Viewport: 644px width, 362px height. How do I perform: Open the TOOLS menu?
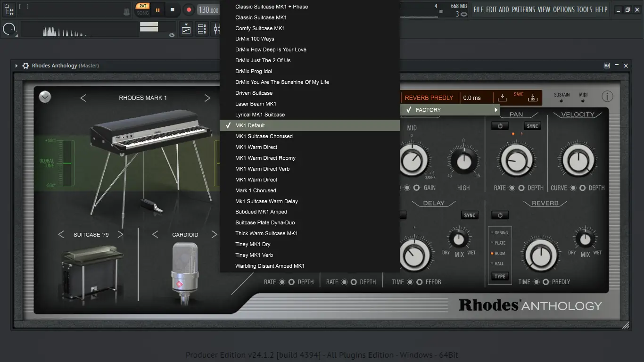585,9
